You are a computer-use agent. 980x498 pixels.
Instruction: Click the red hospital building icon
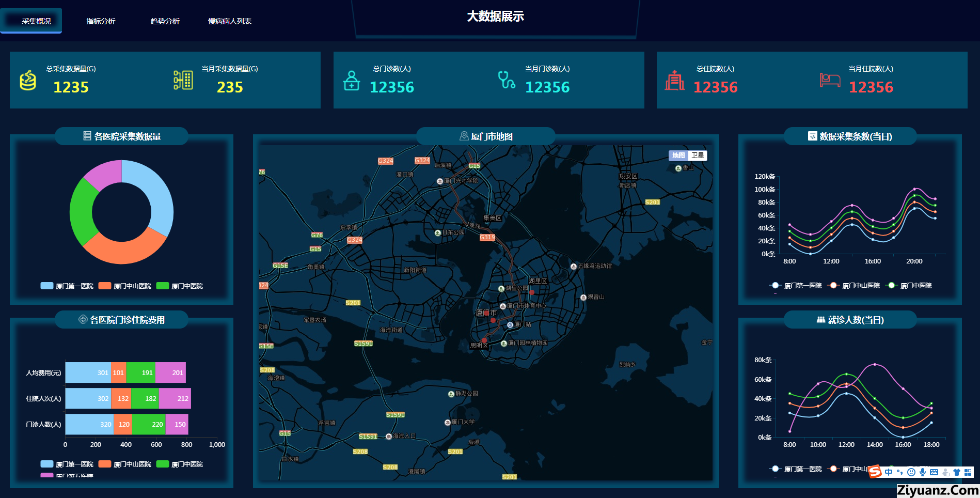[x=674, y=81]
